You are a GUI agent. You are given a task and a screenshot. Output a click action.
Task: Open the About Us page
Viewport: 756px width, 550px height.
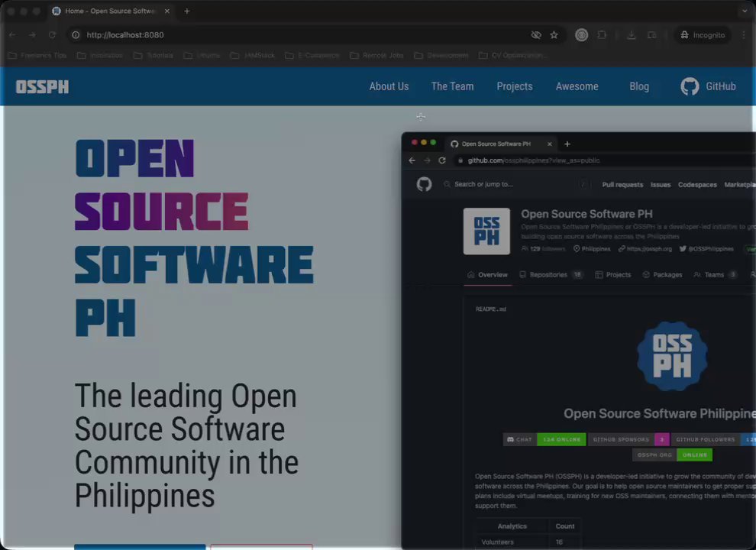389,86
